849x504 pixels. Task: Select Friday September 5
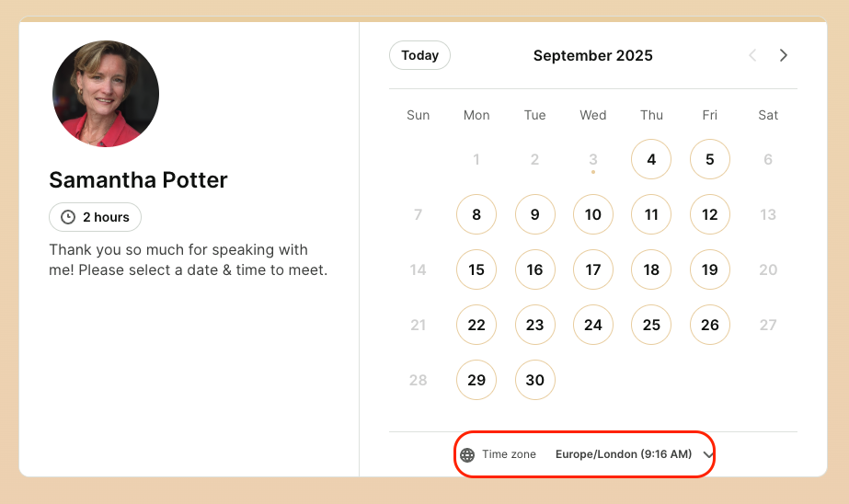[x=710, y=159]
